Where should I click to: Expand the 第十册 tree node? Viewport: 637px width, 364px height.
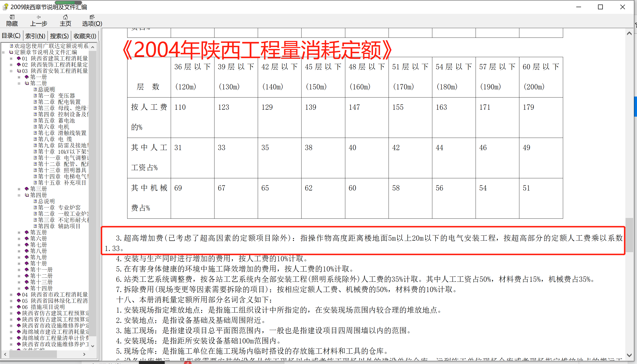pyautogui.click(x=19, y=264)
